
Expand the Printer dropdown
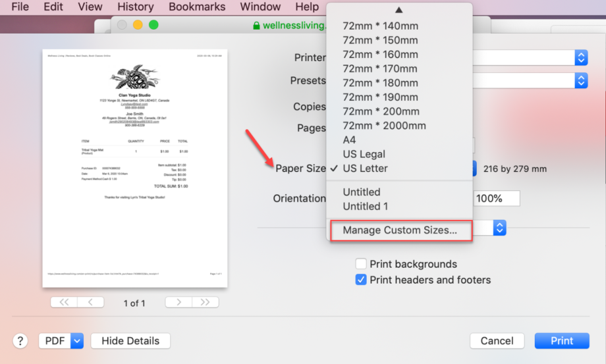pos(581,57)
